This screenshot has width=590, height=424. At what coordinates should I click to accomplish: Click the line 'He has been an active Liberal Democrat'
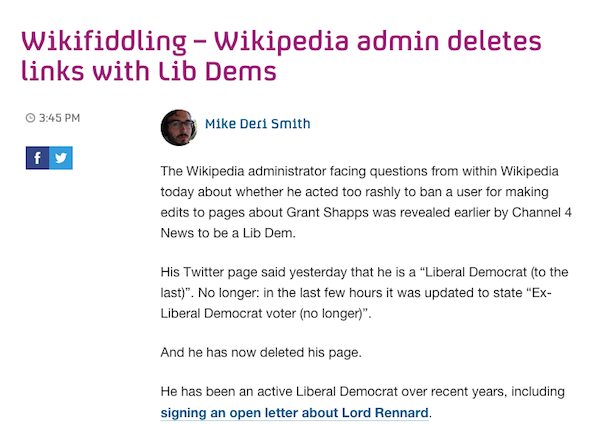click(362, 392)
